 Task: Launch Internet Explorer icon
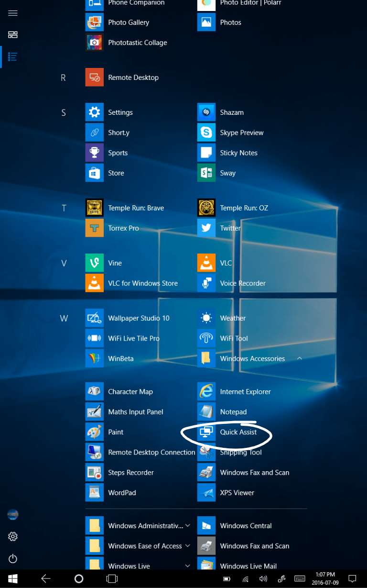206,391
